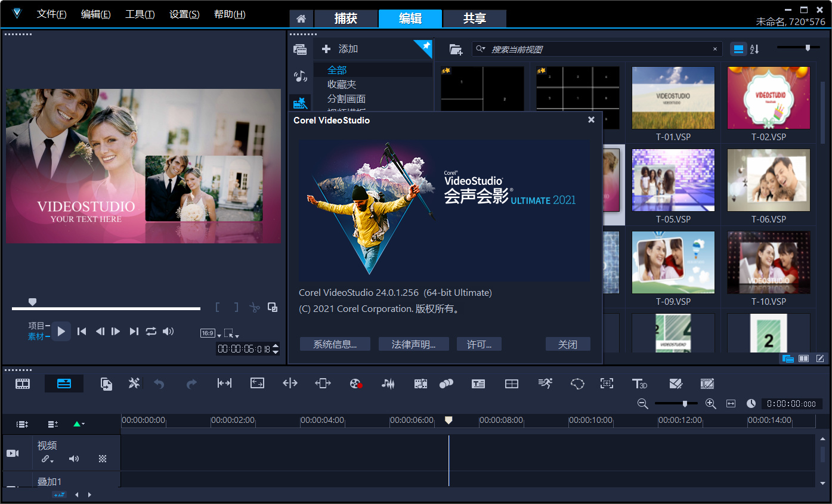Open the Multi-Camera Editor icon

[512, 384]
